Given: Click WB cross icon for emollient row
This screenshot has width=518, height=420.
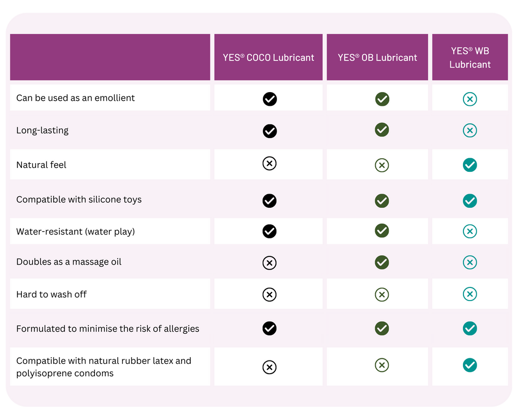Looking at the screenshot, I should pos(469,99).
